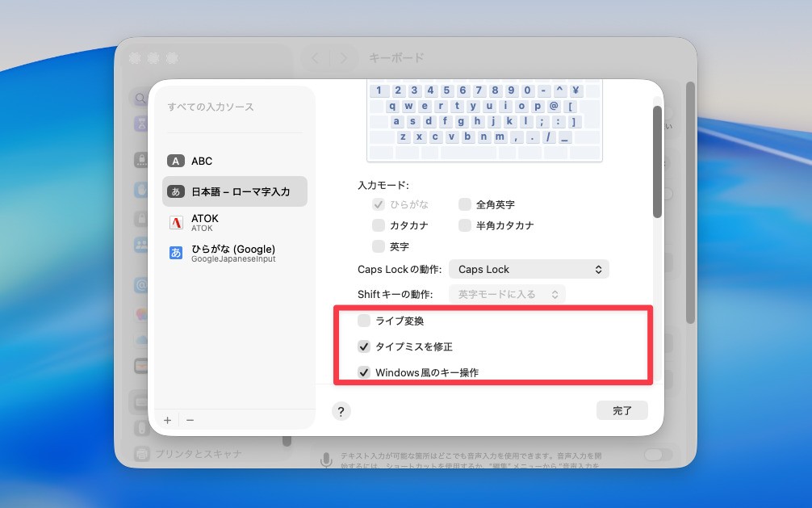Uncheck タイプミスを修正

tap(364, 346)
